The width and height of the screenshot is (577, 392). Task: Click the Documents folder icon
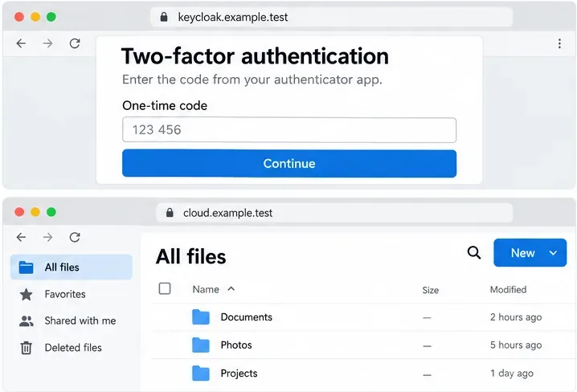pyautogui.click(x=201, y=317)
